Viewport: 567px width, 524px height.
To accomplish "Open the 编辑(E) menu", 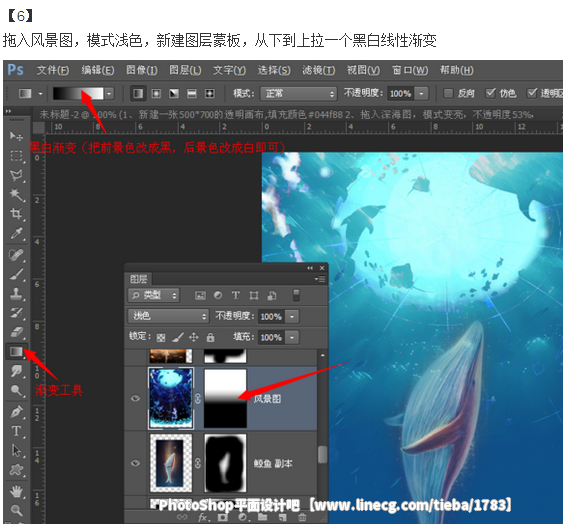I will pyautogui.click(x=98, y=70).
